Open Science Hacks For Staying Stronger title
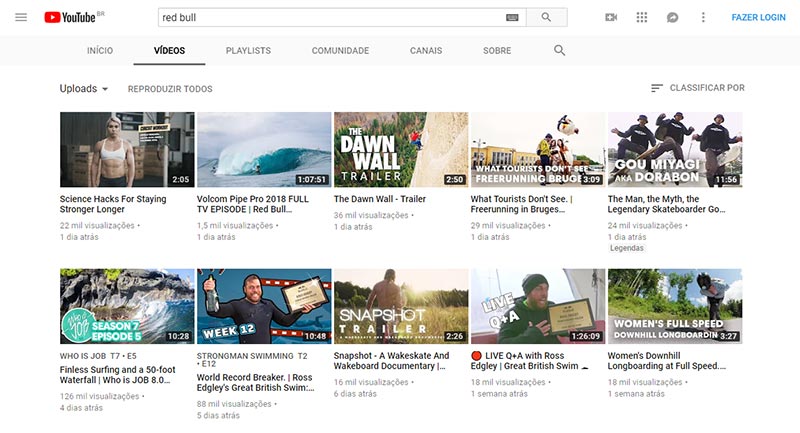 pos(113,204)
